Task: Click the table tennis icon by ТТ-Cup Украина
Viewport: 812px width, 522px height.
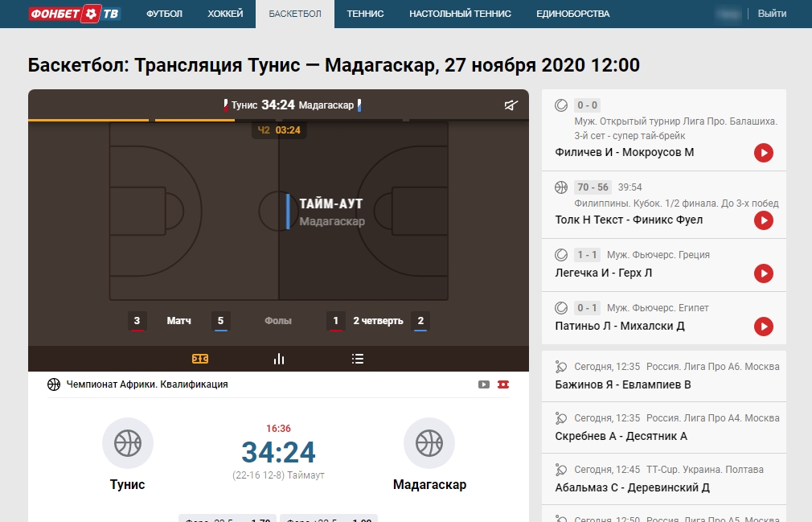Action: 561,470
